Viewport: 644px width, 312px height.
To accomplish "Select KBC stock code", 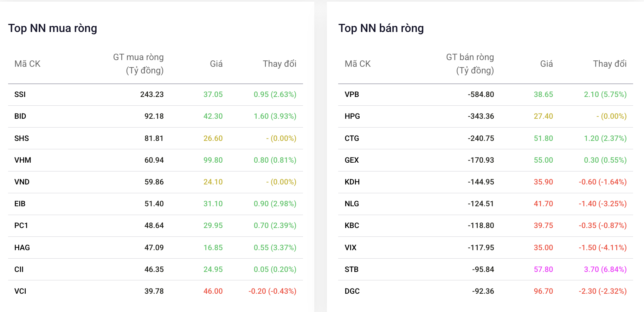I will tap(352, 226).
